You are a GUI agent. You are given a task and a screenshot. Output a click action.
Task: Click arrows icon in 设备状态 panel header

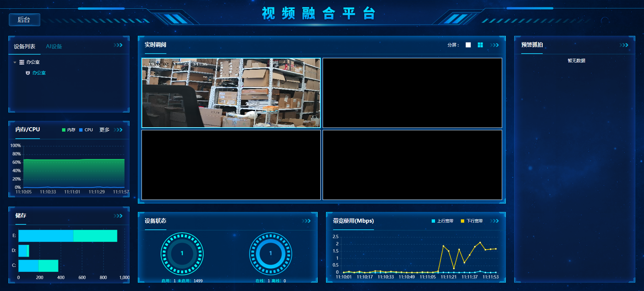click(306, 221)
